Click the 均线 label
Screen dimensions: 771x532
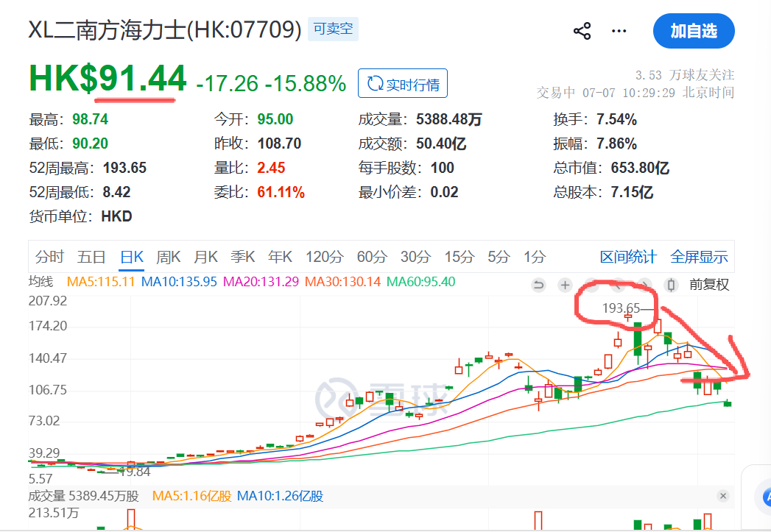[41, 282]
